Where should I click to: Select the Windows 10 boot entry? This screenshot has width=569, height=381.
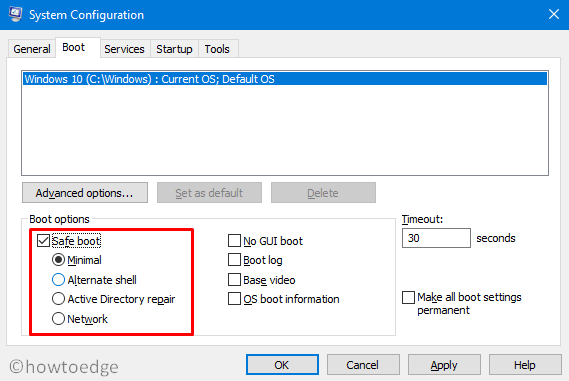click(285, 79)
